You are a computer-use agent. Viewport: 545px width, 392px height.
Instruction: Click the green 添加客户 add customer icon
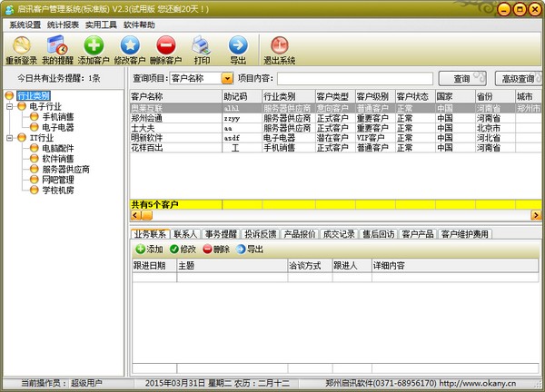[94, 45]
